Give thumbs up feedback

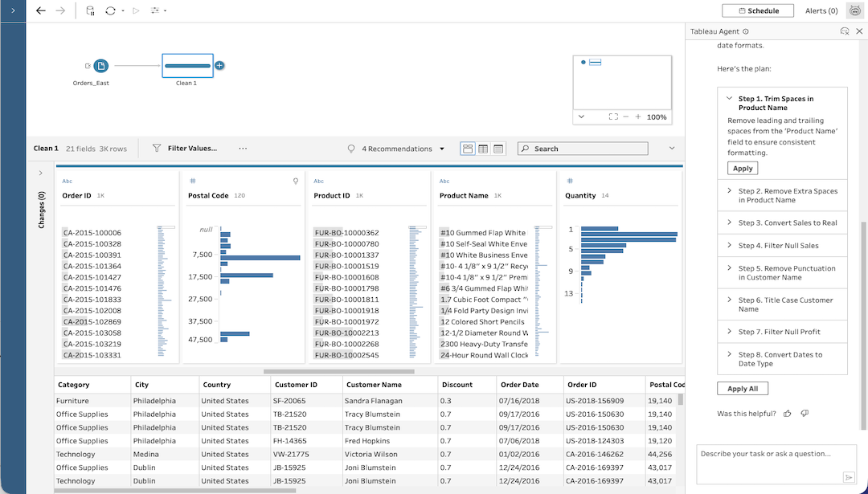tap(787, 413)
